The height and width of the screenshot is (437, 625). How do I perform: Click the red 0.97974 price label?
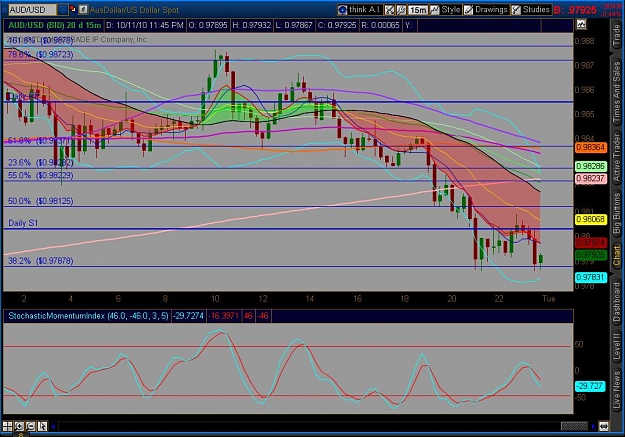tap(591, 242)
